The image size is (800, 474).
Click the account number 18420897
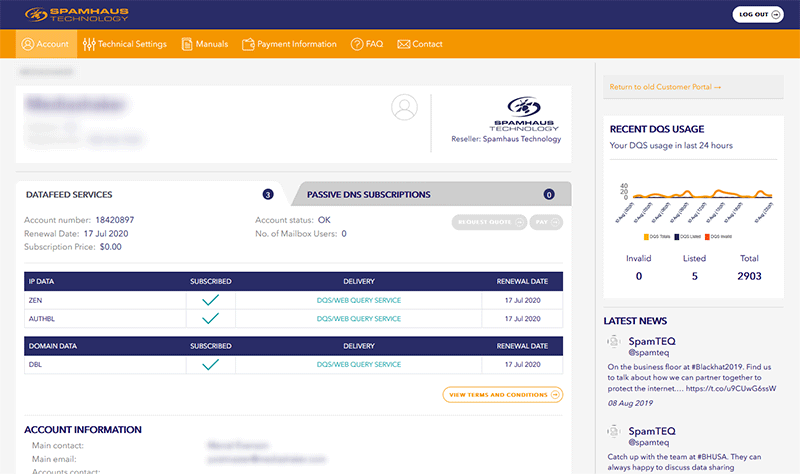115,220
